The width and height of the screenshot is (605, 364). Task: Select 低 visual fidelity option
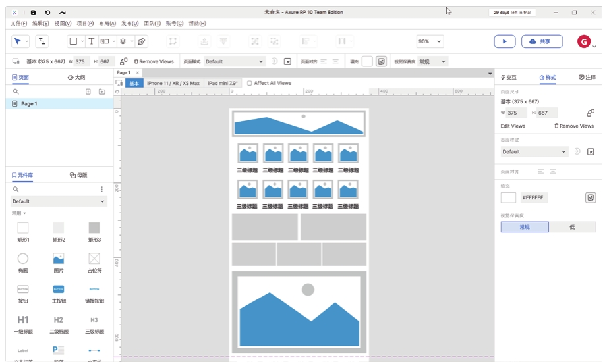tap(572, 227)
